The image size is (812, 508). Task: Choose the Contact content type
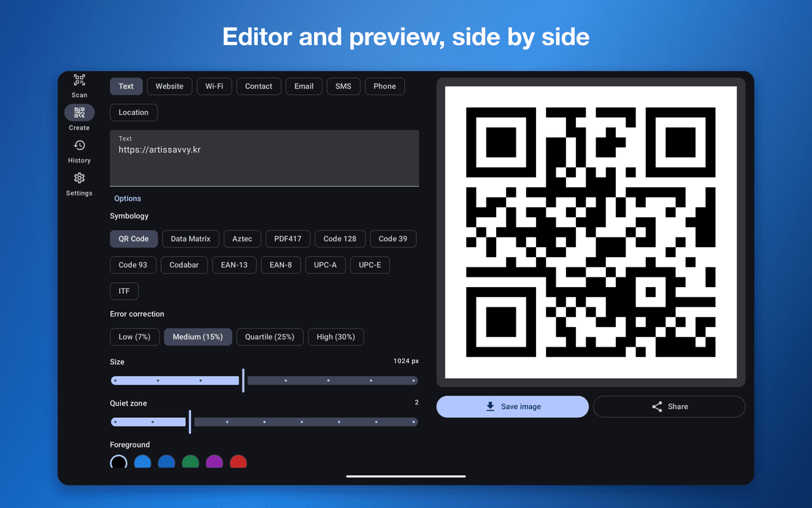259,86
